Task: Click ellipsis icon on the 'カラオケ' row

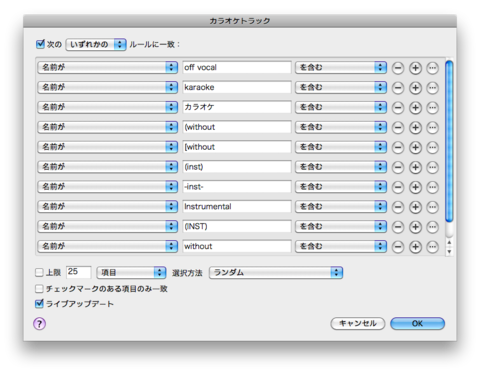Action: point(432,108)
